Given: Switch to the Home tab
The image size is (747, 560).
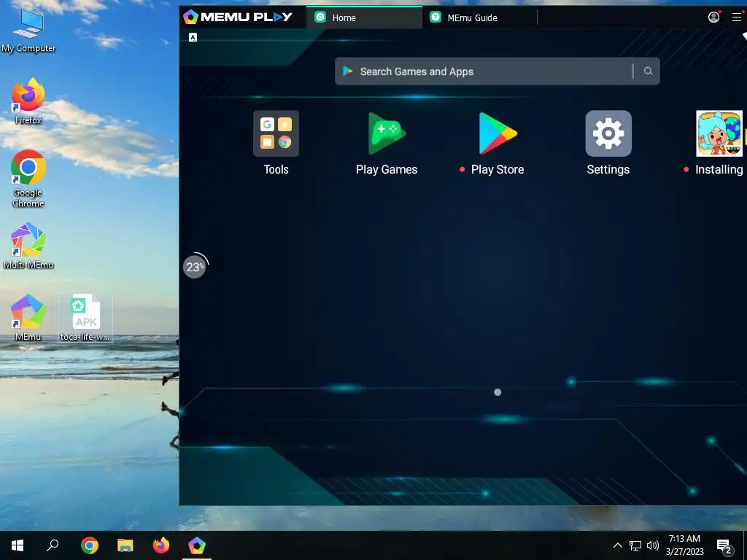Looking at the screenshot, I should (364, 17).
